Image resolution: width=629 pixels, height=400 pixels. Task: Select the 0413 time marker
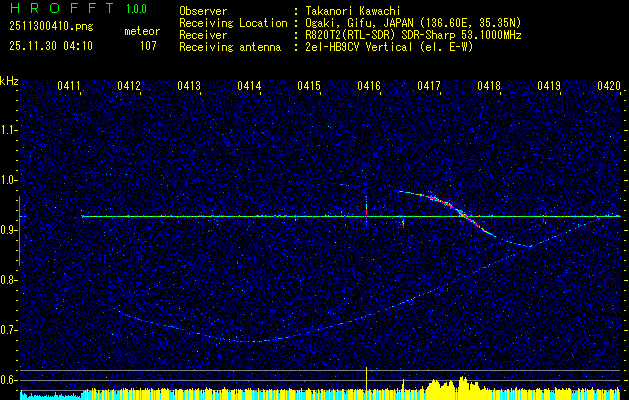coord(189,87)
